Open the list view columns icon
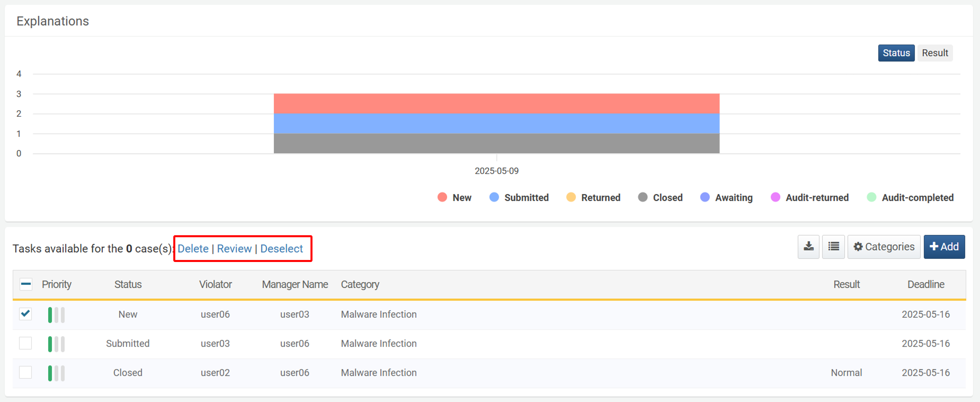The image size is (980, 402). pyautogui.click(x=833, y=247)
